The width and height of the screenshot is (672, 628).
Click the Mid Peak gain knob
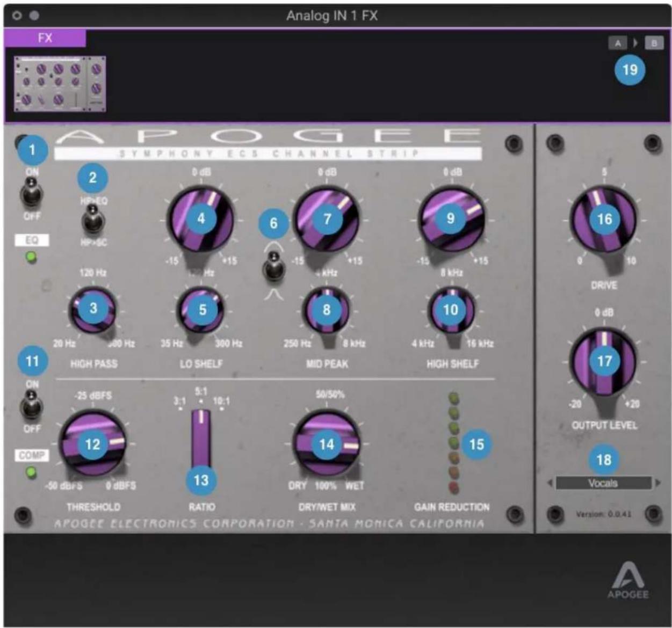tap(327, 219)
